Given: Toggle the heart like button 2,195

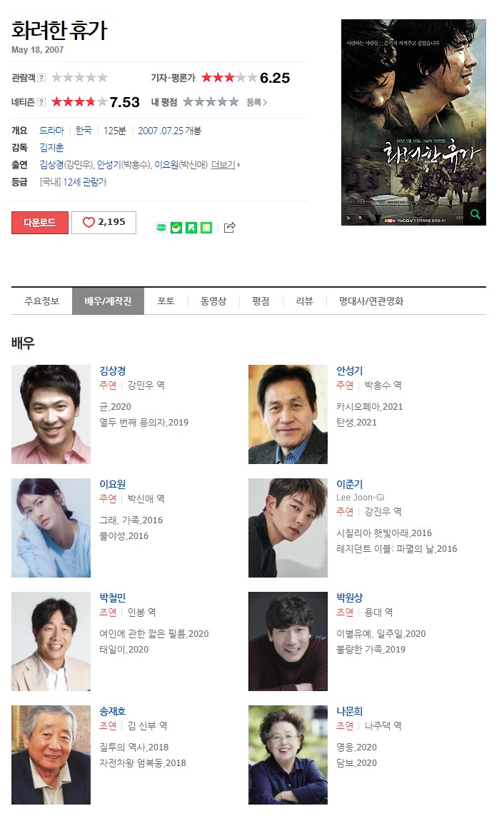Looking at the screenshot, I should tap(104, 223).
